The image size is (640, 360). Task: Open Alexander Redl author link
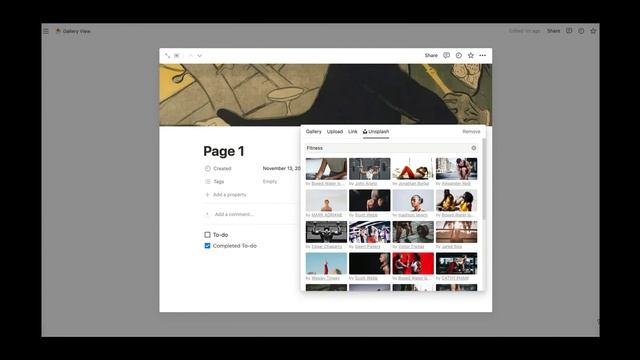pyautogui.click(x=456, y=184)
